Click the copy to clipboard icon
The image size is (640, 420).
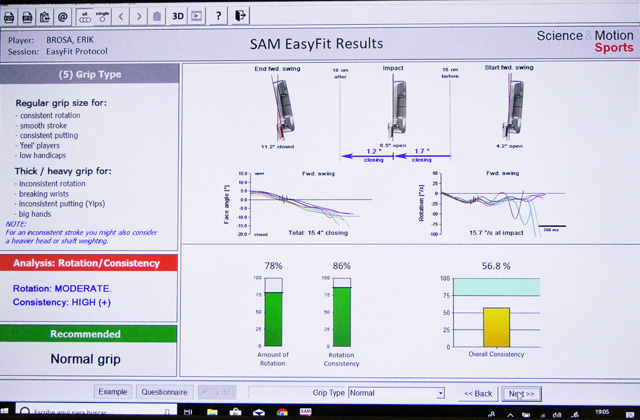tap(44, 17)
